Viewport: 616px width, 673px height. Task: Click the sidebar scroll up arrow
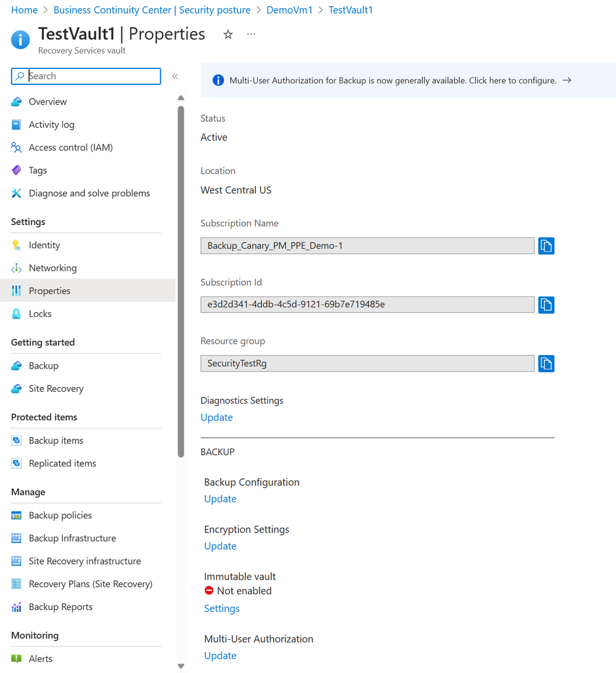[x=181, y=98]
